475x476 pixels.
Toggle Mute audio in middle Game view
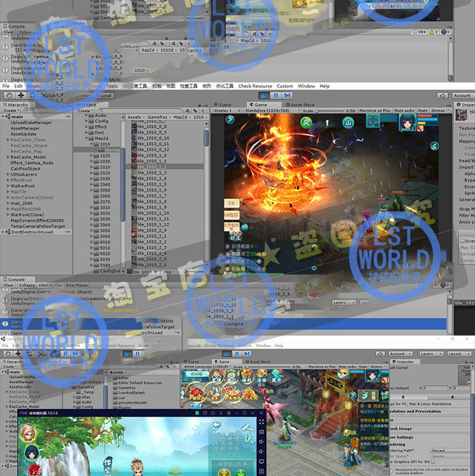pos(404,111)
